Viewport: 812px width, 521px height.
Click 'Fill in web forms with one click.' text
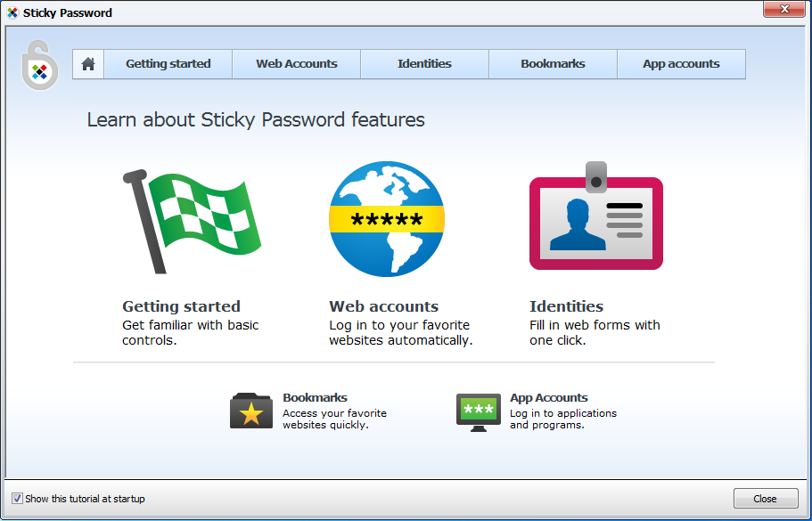click(595, 333)
